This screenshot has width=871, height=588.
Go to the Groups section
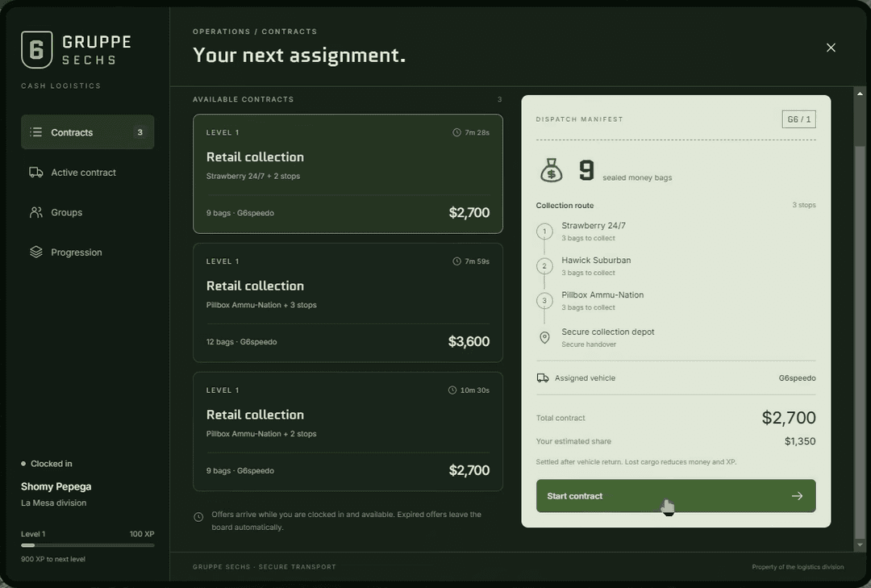(88, 212)
